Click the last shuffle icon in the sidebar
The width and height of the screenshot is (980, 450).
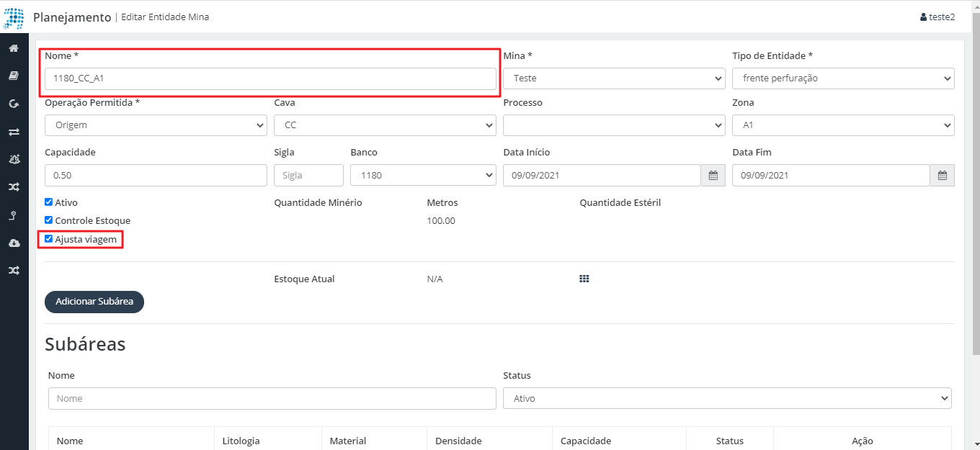pyautogui.click(x=14, y=270)
